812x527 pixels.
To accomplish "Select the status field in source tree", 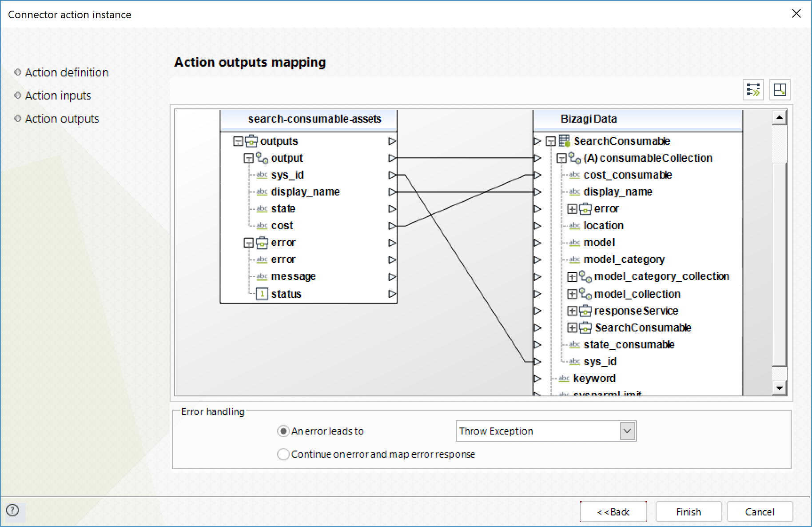I will (x=286, y=294).
